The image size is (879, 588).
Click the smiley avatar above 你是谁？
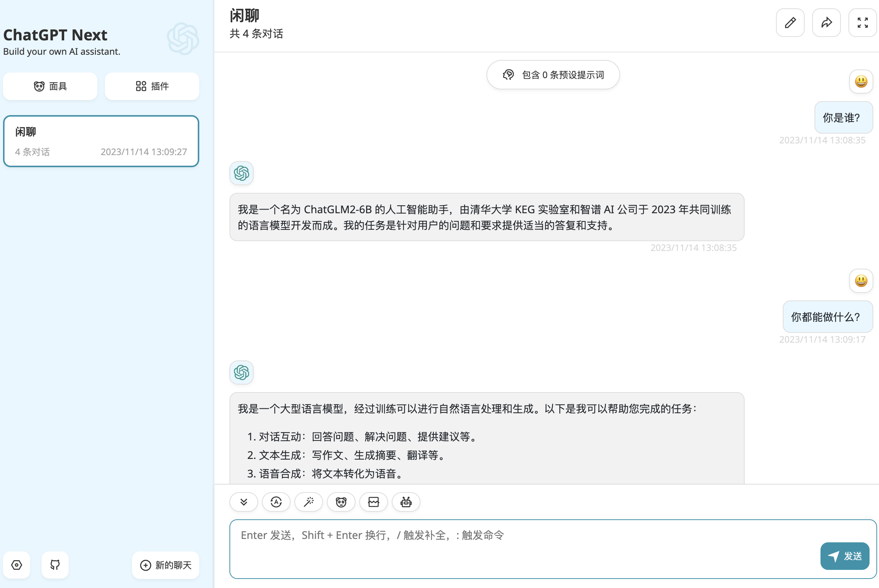click(x=861, y=82)
